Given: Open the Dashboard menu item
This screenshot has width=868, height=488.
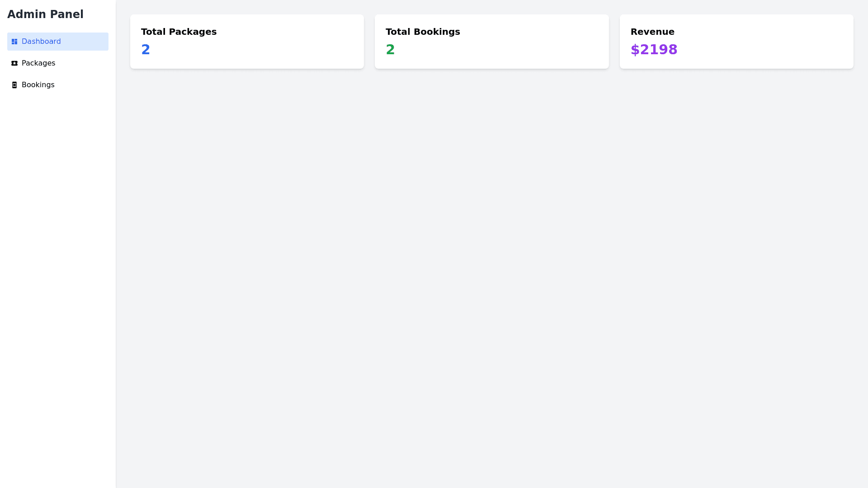Looking at the screenshot, I should [x=41, y=42].
